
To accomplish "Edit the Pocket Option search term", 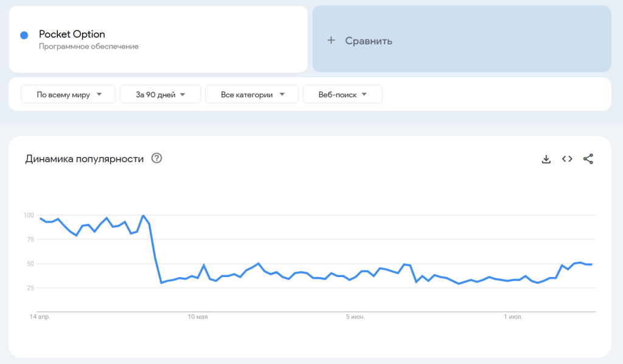I will 72,34.
